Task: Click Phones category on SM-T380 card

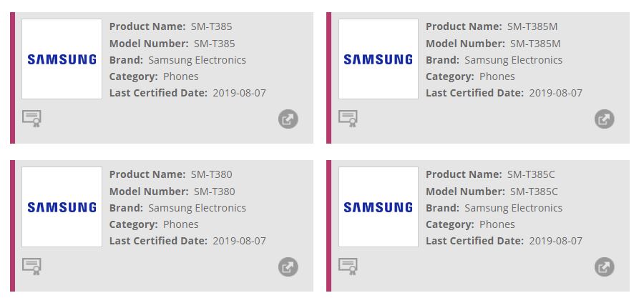Action: (181, 224)
